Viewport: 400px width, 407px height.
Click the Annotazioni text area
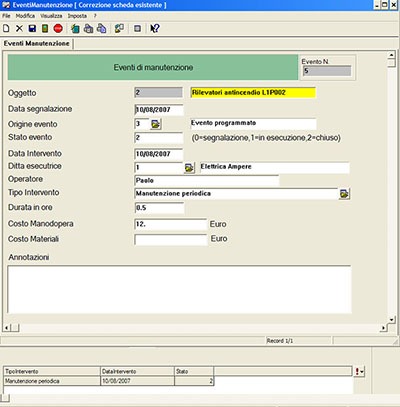click(179, 289)
